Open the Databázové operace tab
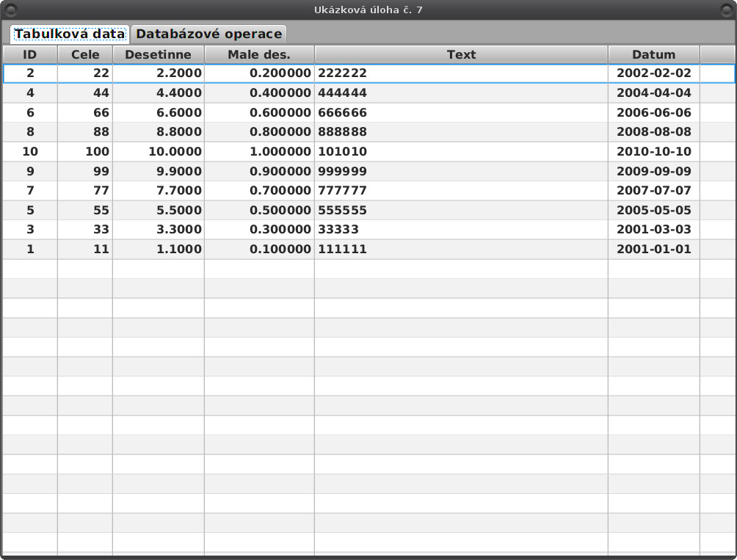The height and width of the screenshot is (560, 737). pos(208,34)
